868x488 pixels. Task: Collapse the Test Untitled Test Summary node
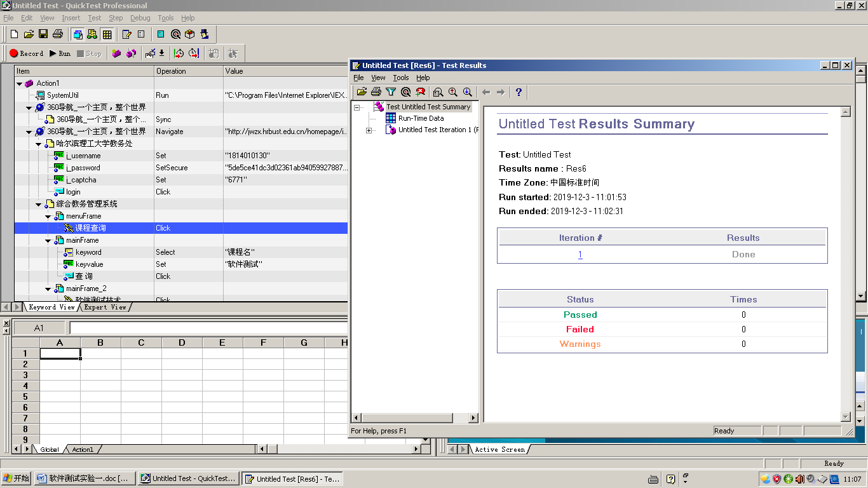tap(357, 107)
